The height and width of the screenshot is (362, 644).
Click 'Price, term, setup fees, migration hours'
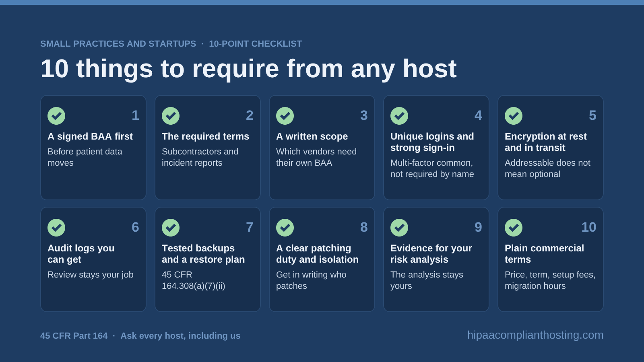(x=550, y=280)
